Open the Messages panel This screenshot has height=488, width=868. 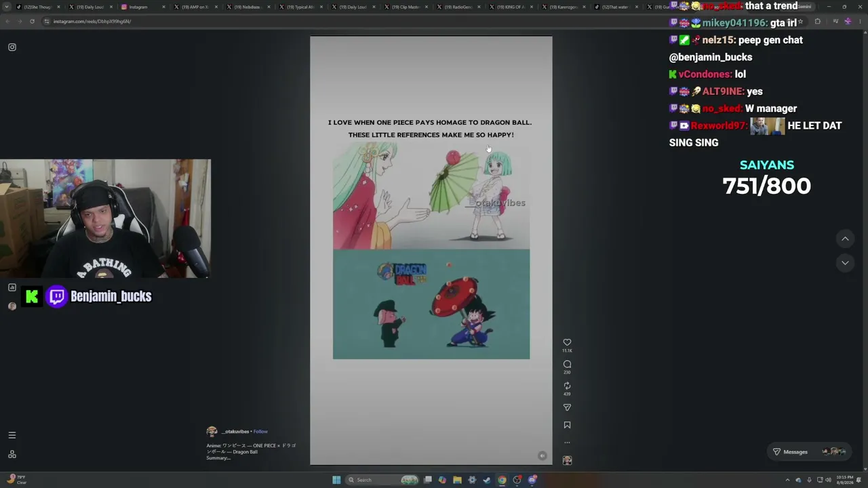click(x=810, y=451)
